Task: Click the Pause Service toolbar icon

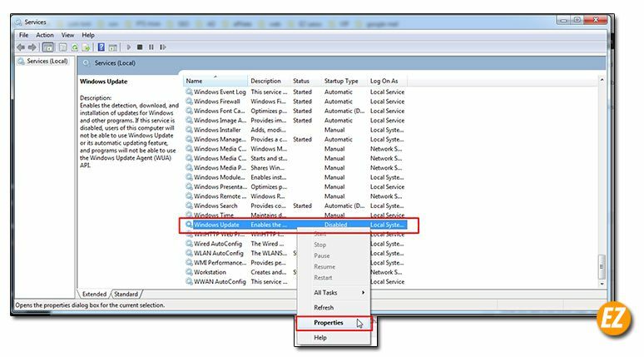Action: [x=151, y=47]
